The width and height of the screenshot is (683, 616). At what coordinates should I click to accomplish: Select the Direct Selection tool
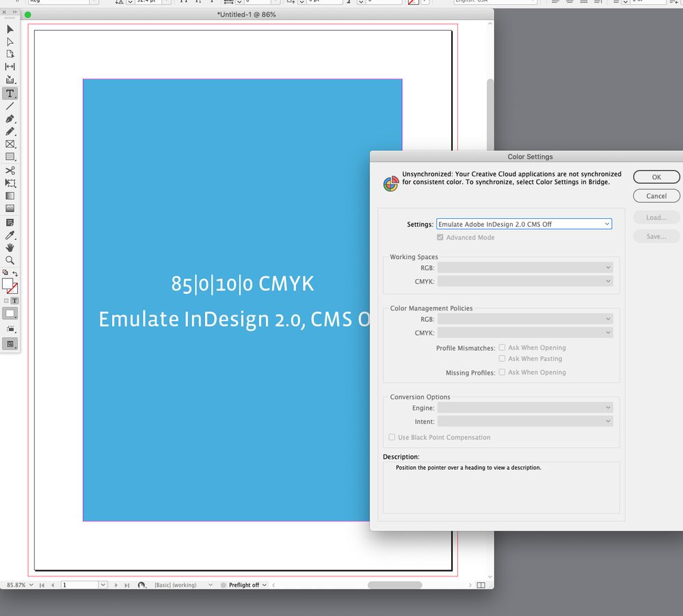click(x=10, y=42)
